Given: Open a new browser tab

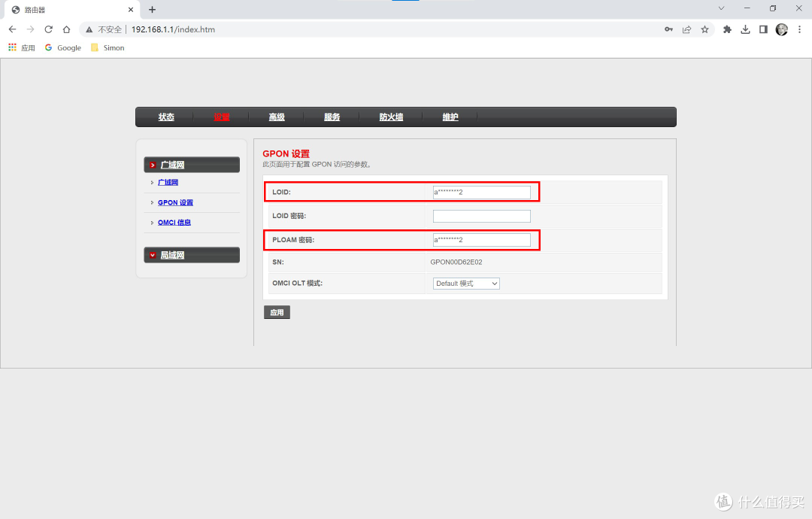Looking at the screenshot, I should click(152, 9).
